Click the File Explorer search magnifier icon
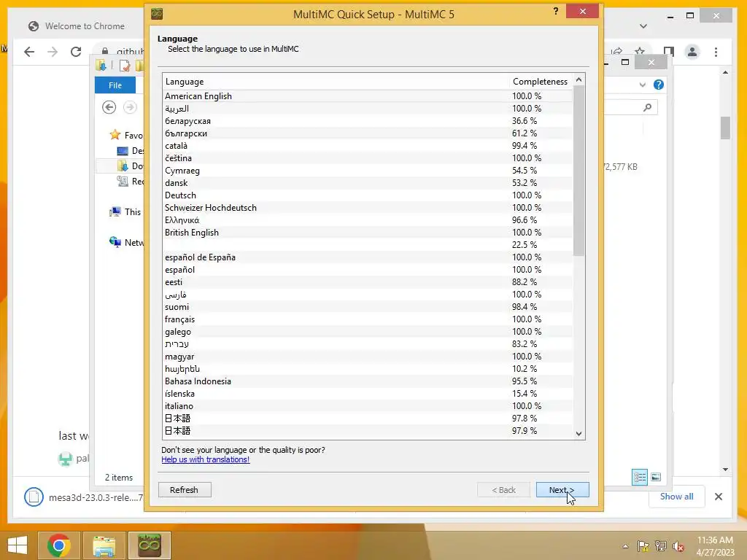Viewport: 747px width, 560px height. pyautogui.click(x=647, y=108)
